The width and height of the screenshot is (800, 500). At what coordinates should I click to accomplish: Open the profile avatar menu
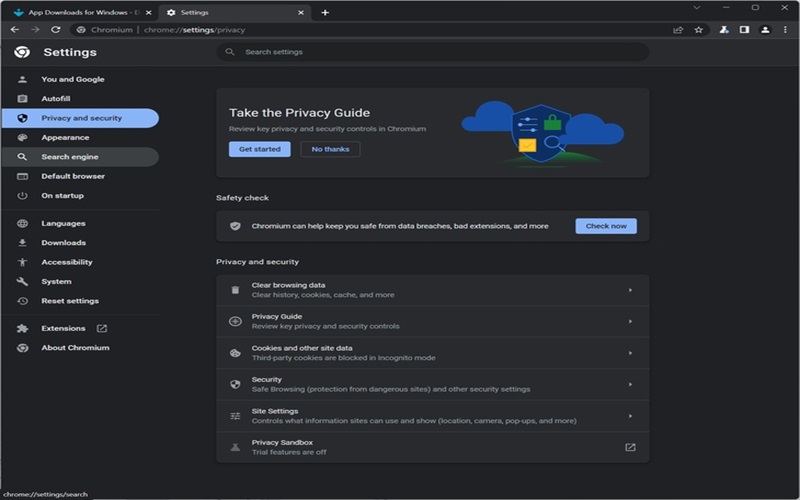click(x=765, y=30)
